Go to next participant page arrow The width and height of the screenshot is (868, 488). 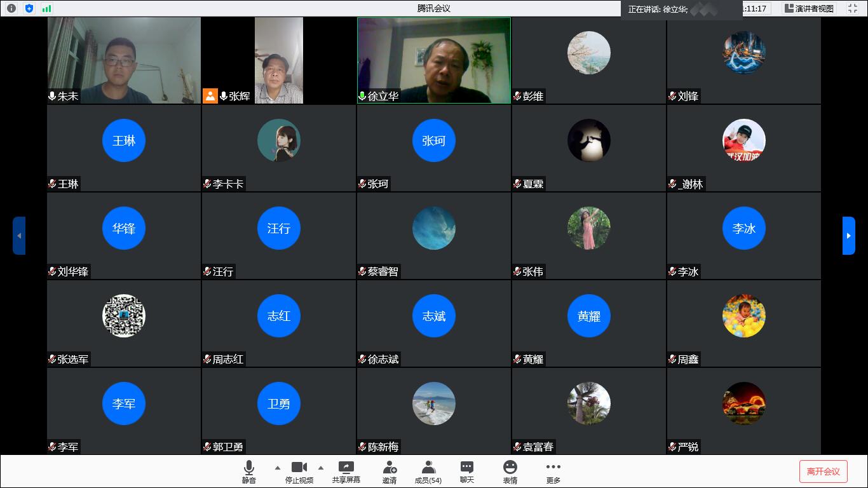(x=849, y=236)
